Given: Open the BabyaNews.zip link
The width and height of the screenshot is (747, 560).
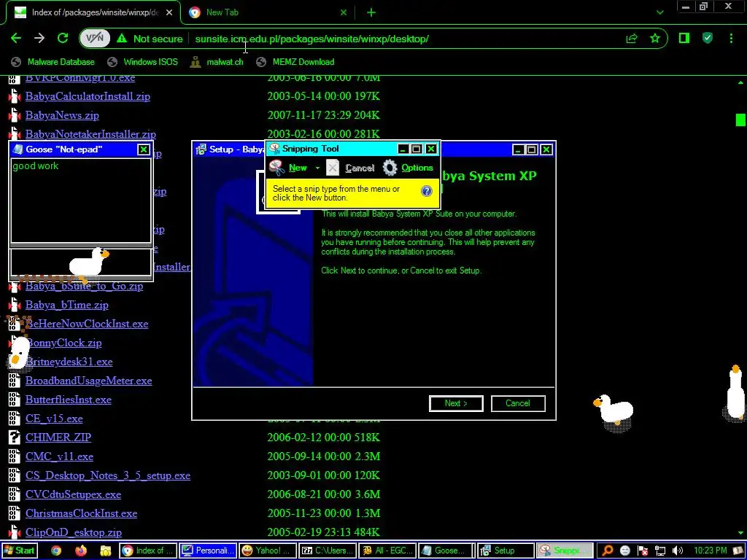Looking at the screenshot, I should click(62, 115).
